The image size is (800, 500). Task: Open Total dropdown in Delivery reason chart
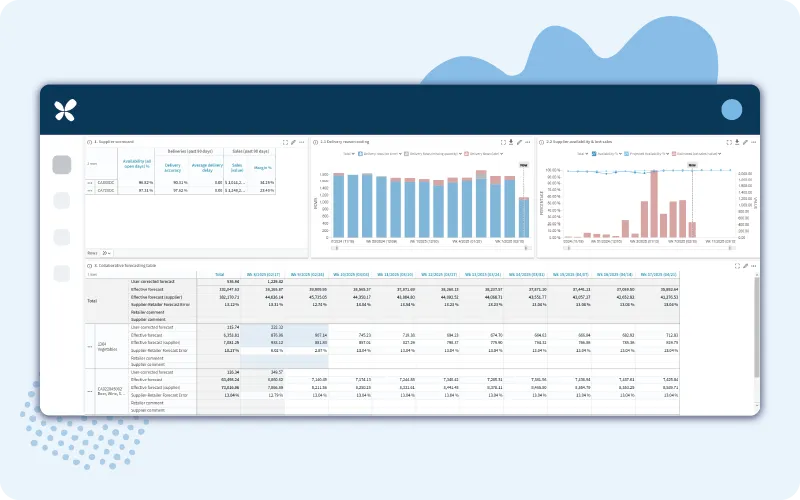(351, 154)
